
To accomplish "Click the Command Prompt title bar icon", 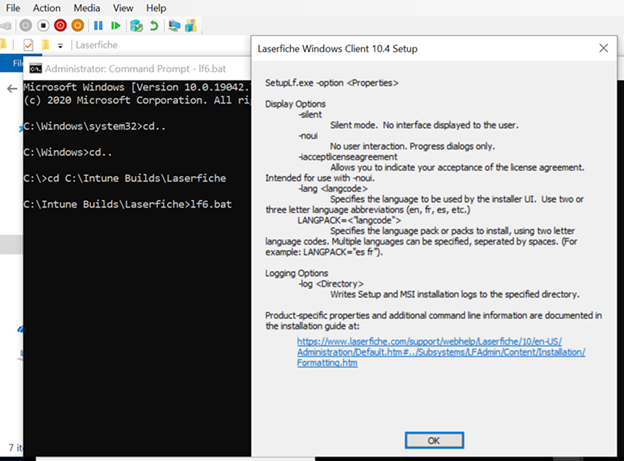I will coord(35,68).
